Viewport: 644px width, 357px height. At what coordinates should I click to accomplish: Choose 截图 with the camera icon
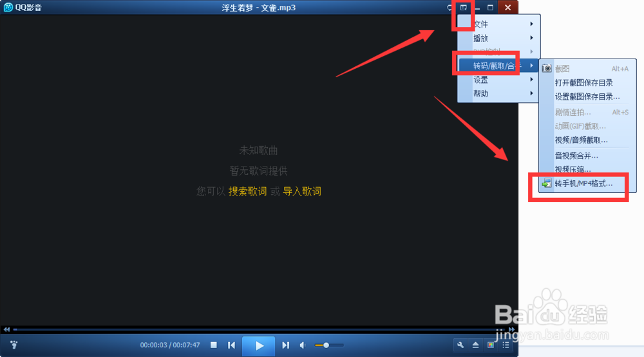point(587,69)
